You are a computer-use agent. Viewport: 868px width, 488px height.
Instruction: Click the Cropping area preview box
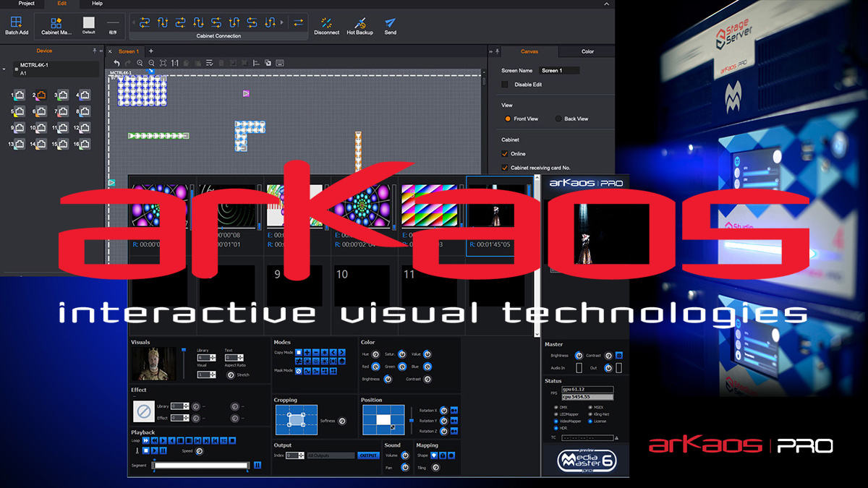(x=297, y=419)
